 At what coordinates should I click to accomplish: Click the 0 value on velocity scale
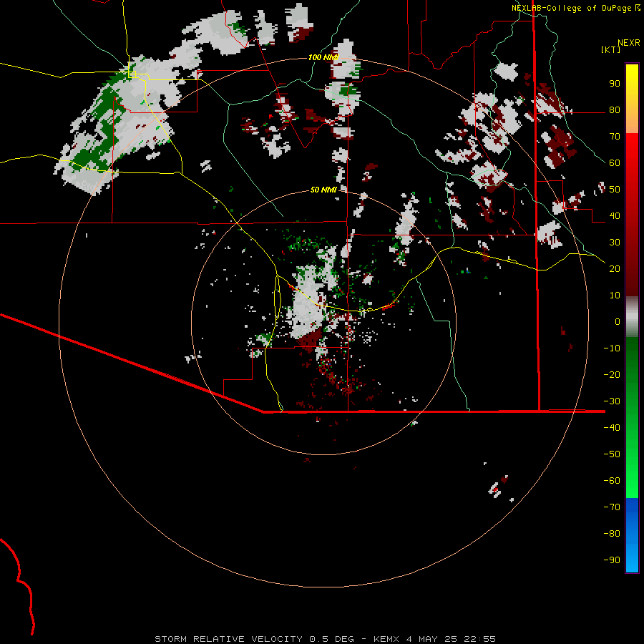coord(618,321)
